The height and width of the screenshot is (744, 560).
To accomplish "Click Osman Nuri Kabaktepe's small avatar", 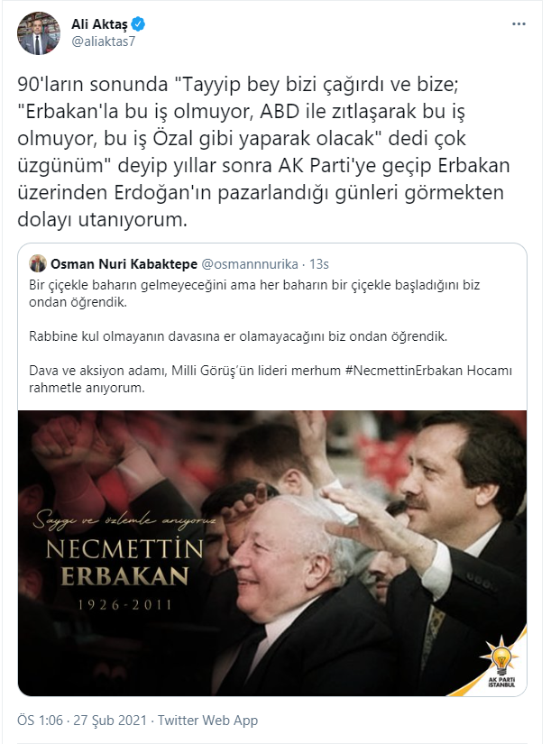I will (38, 263).
